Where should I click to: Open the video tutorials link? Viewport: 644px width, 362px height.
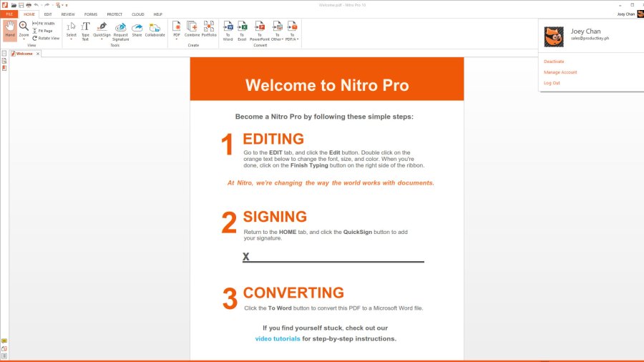tap(278, 338)
